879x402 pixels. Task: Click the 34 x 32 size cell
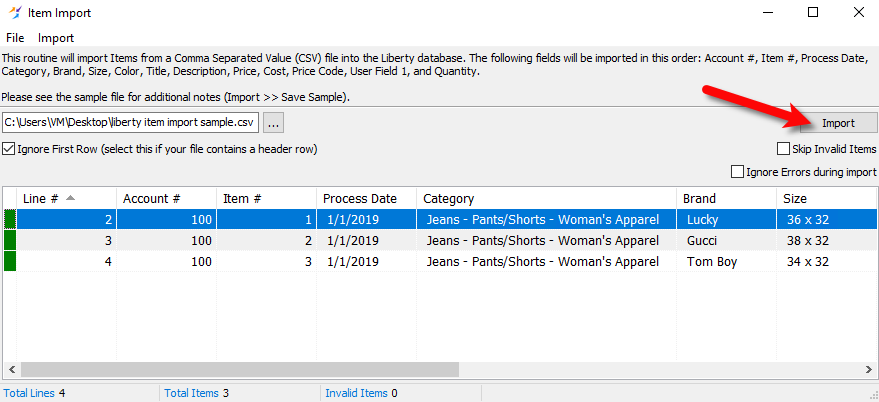point(826,262)
